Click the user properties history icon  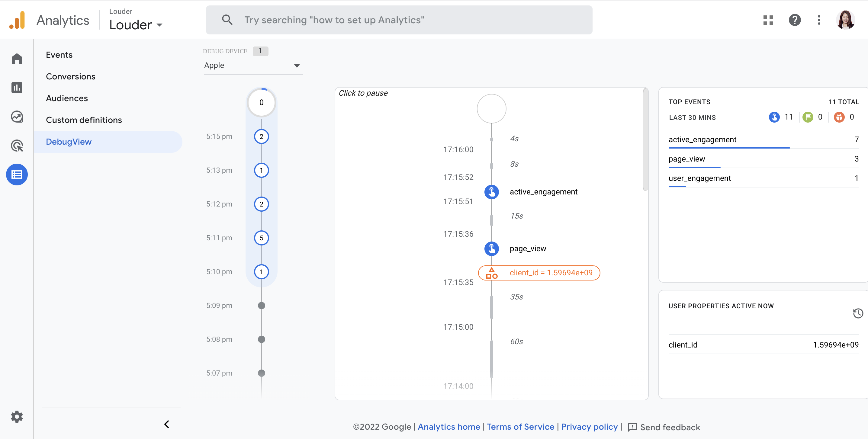click(x=858, y=313)
